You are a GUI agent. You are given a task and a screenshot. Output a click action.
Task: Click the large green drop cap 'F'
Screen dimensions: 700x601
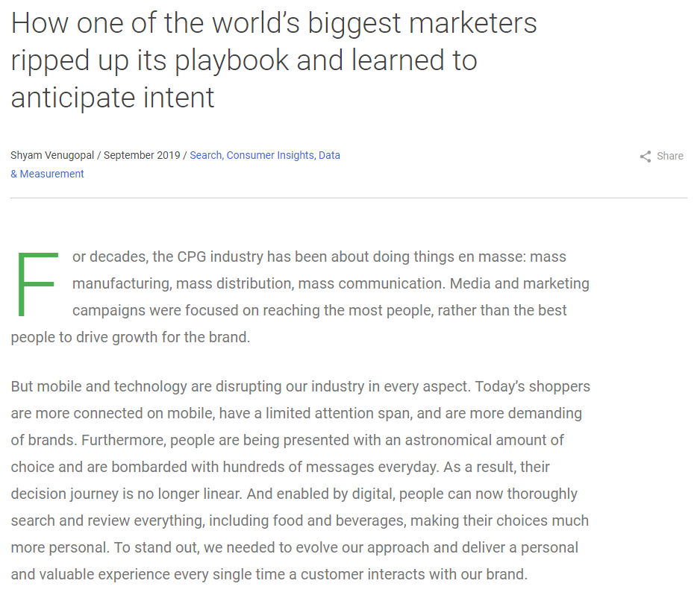tap(34, 284)
